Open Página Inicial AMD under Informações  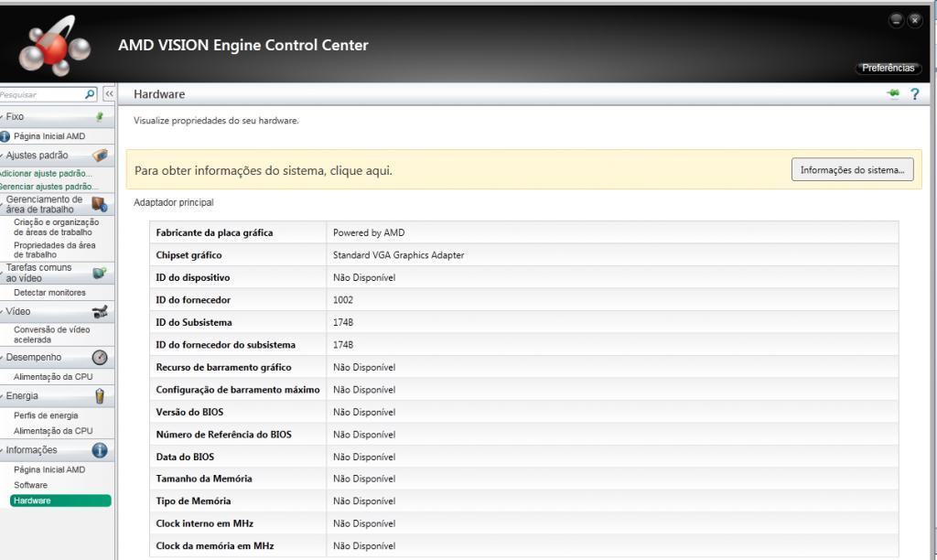pyautogui.click(x=49, y=469)
